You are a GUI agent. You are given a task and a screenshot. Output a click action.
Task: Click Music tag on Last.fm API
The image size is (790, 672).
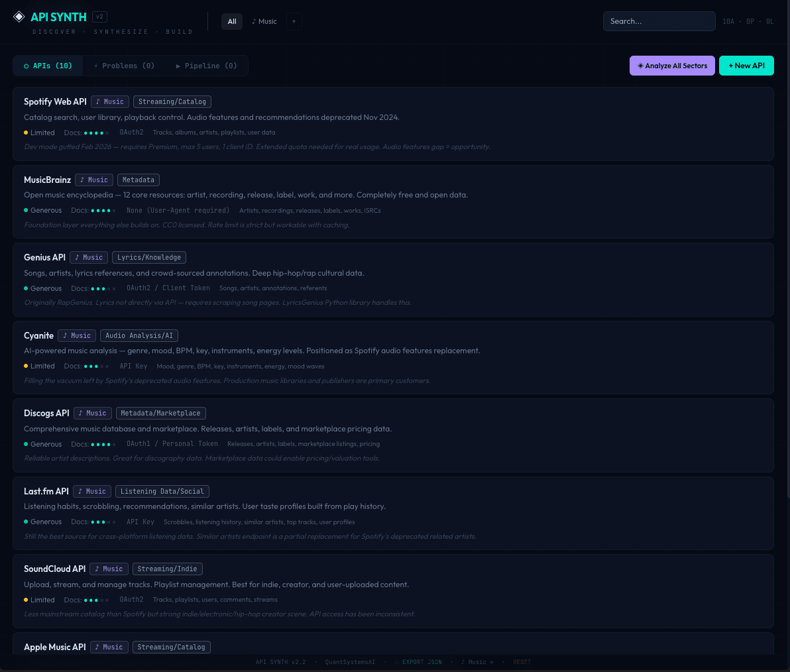click(x=92, y=491)
